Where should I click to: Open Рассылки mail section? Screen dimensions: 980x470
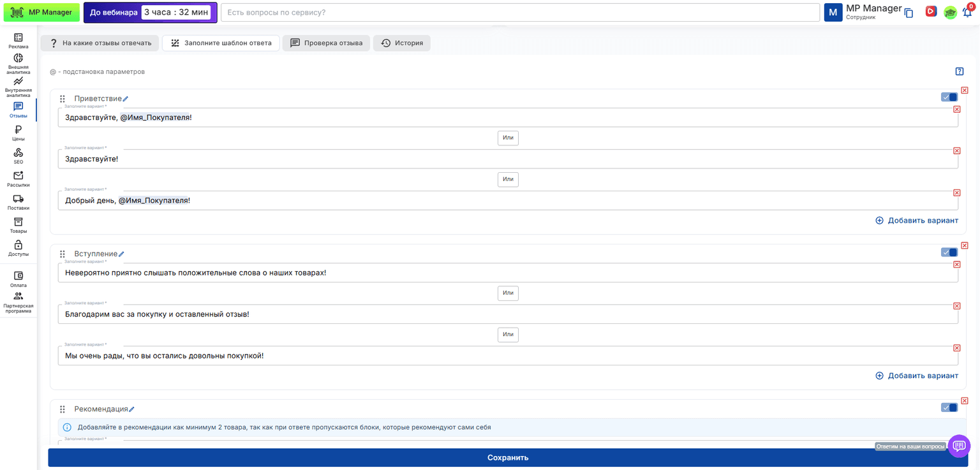click(x=19, y=179)
